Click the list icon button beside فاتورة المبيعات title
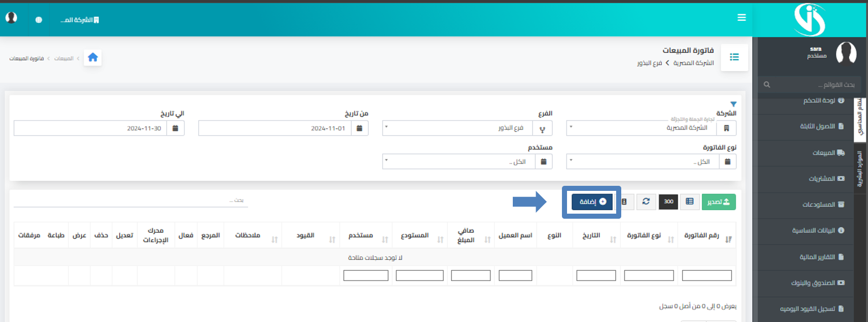This screenshot has height=322, width=868. 734,57
